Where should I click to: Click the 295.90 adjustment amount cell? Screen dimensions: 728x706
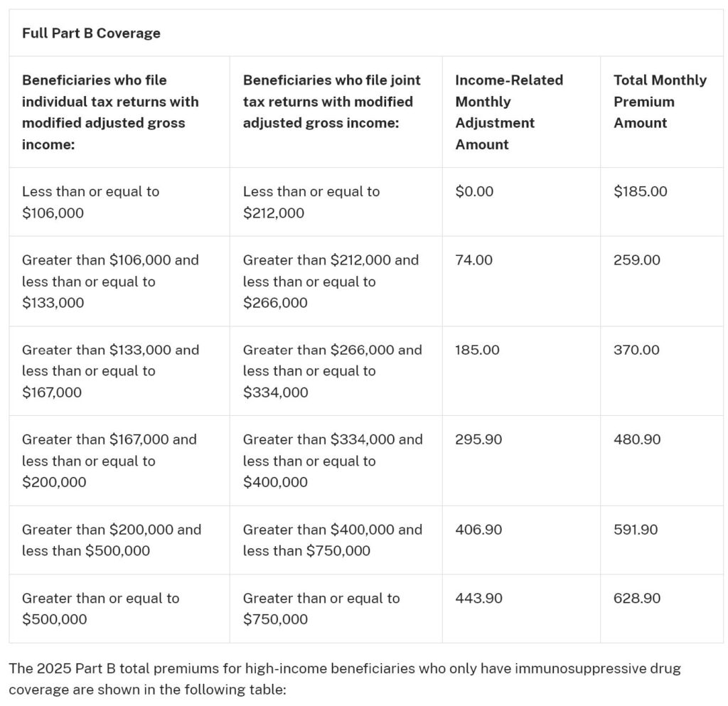point(478,439)
